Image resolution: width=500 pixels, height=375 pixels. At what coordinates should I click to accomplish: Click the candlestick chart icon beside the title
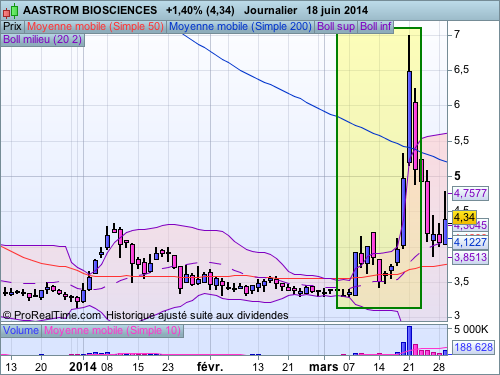pyautogui.click(x=10, y=11)
